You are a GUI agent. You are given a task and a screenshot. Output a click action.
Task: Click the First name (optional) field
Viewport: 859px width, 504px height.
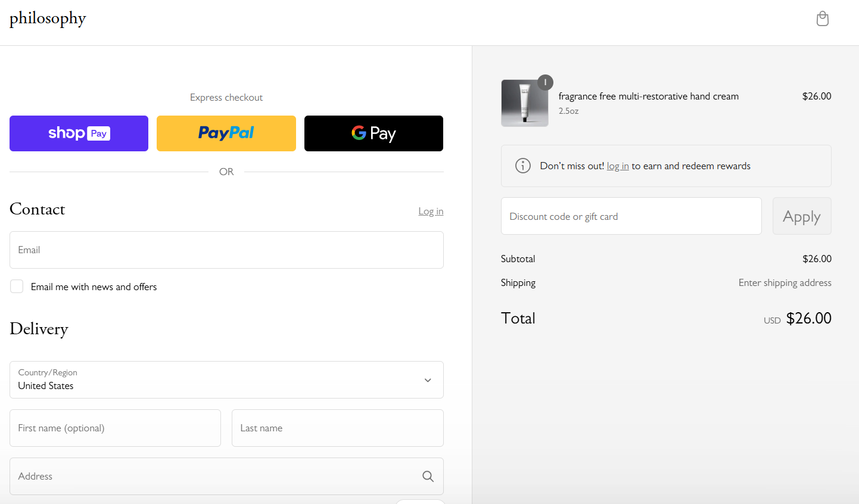point(115,428)
